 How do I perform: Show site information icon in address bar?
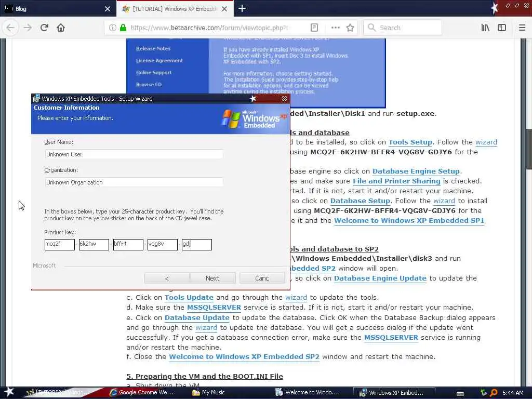113,28
